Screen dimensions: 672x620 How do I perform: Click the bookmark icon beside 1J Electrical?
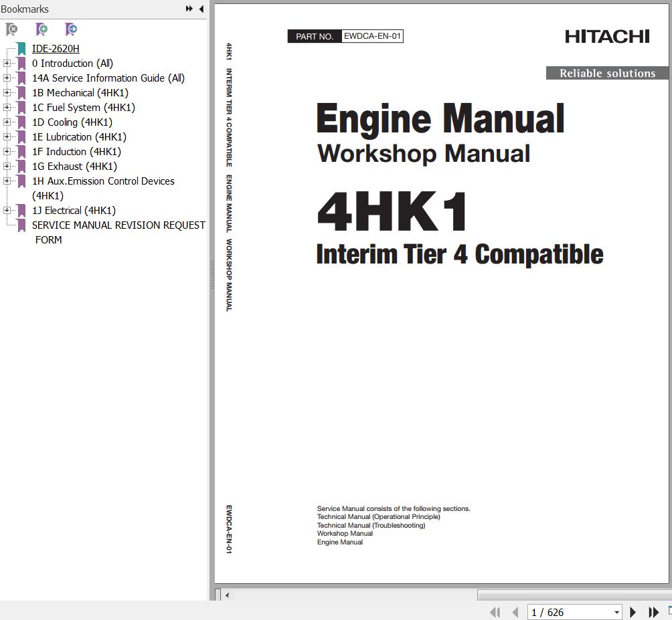tap(21, 210)
